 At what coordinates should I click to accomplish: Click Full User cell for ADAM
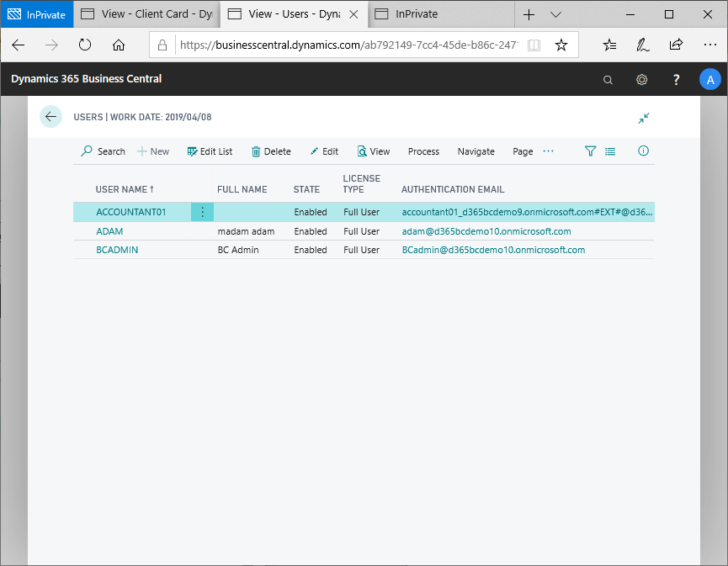point(361,231)
